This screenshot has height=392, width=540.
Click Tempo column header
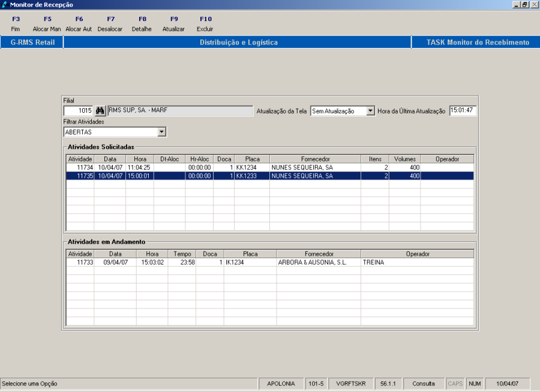coord(182,253)
